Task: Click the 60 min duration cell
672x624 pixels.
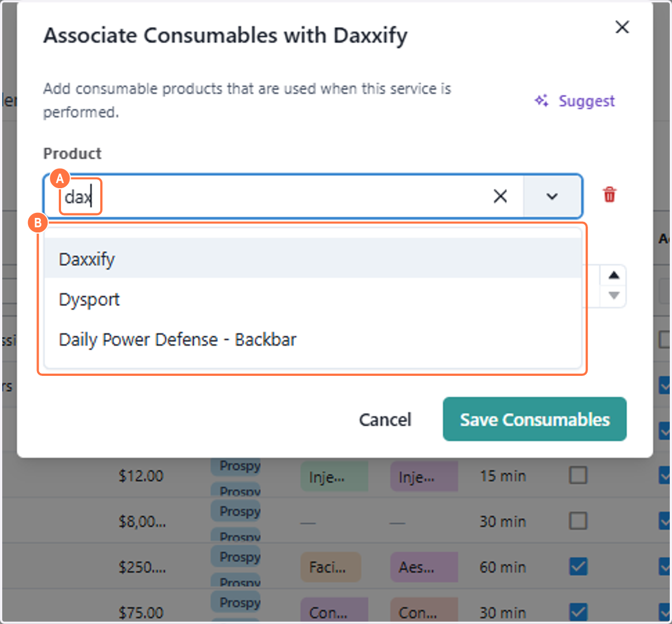Action: 503,567
